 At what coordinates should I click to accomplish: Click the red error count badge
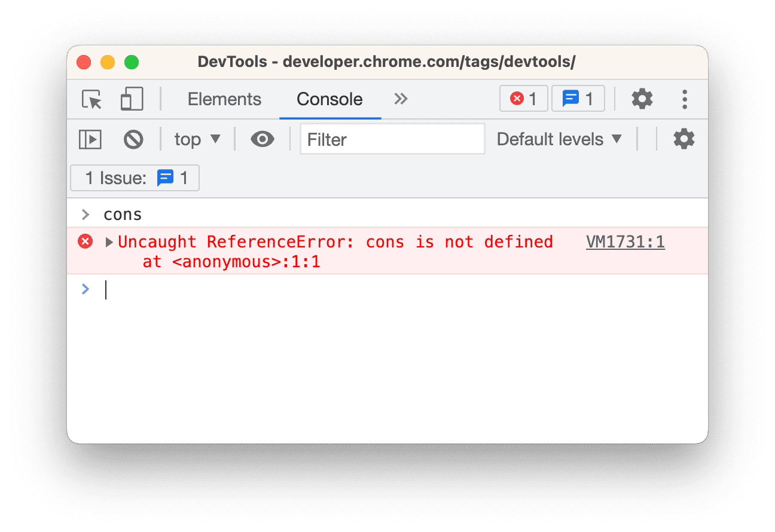click(x=523, y=99)
